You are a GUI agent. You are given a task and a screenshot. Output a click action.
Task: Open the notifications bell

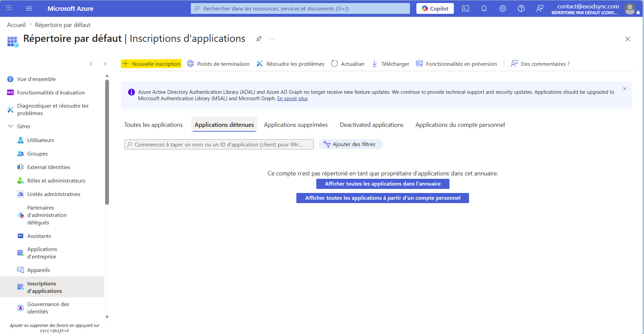pyautogui.click(x=484, y=8)
